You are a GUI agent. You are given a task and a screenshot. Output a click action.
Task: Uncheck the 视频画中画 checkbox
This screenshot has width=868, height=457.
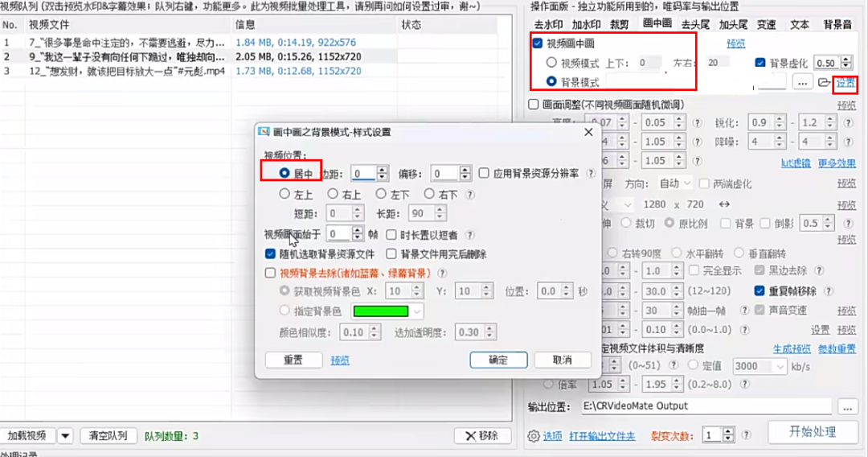tap(538, 43)
